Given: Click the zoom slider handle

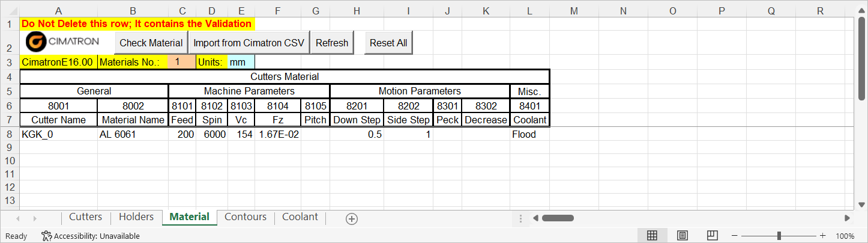Looking at the screenshot, I should pos(779,236).
